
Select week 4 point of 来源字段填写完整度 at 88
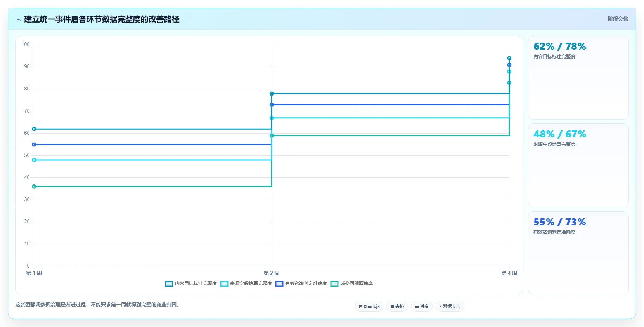509,71
